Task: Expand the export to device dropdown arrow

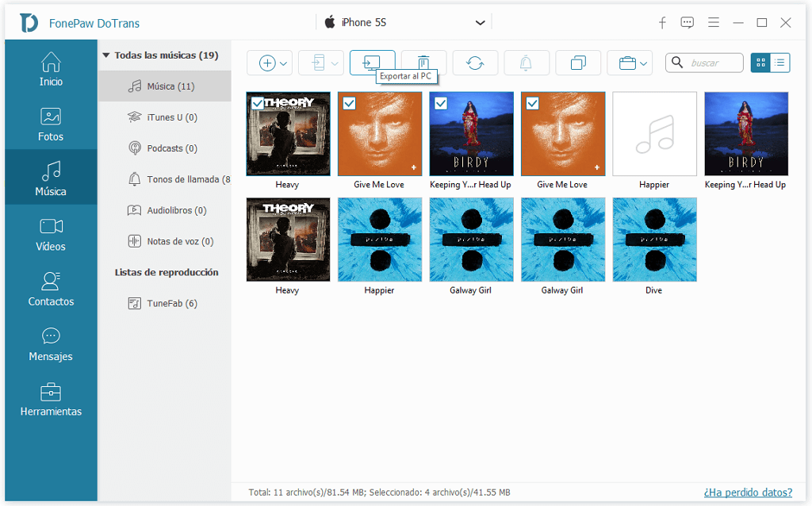Action: [x=335, y=63]
